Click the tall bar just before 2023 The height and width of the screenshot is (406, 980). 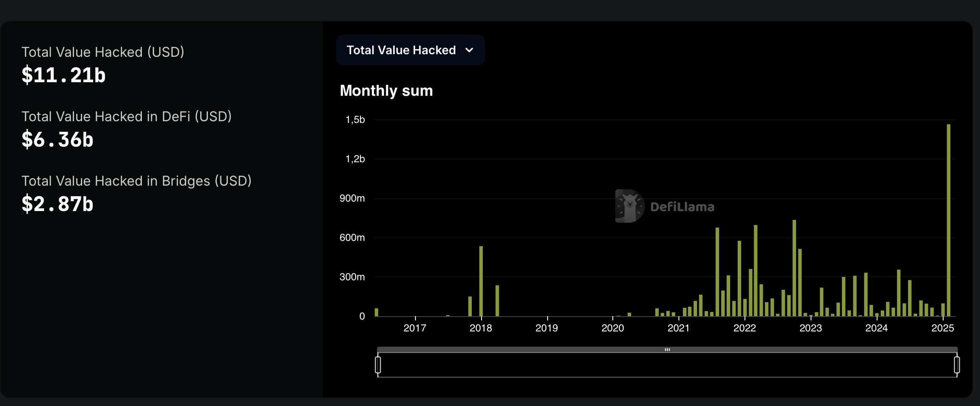(795, 268)
